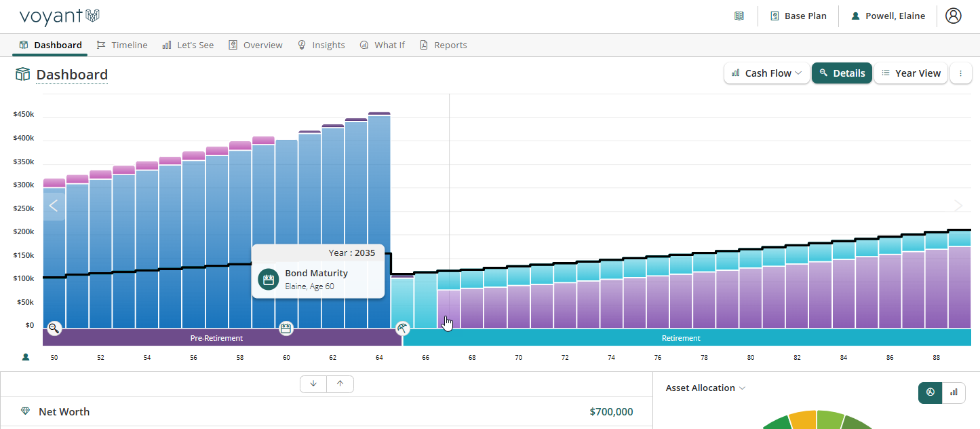Go to the What If tab

coord(383,45)
